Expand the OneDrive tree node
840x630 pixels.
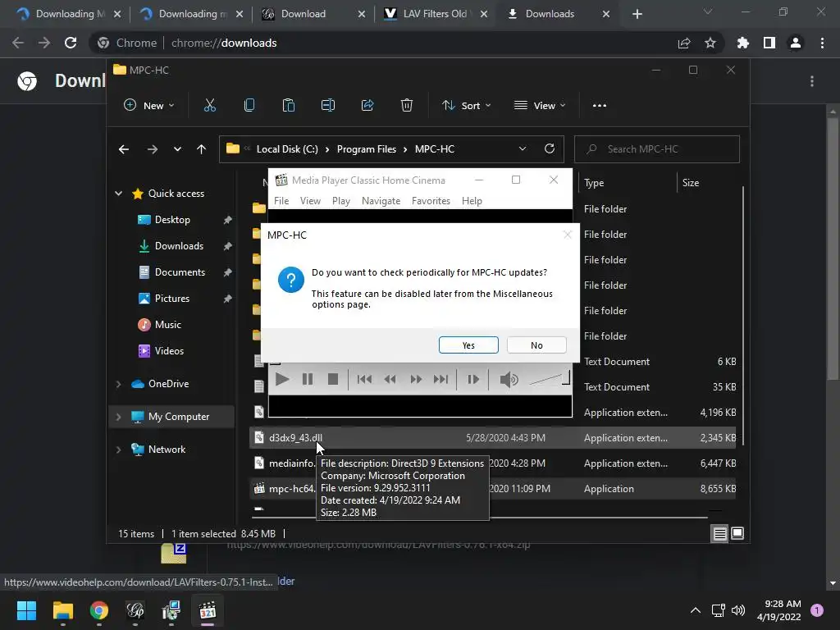click(x=118, y=384)
